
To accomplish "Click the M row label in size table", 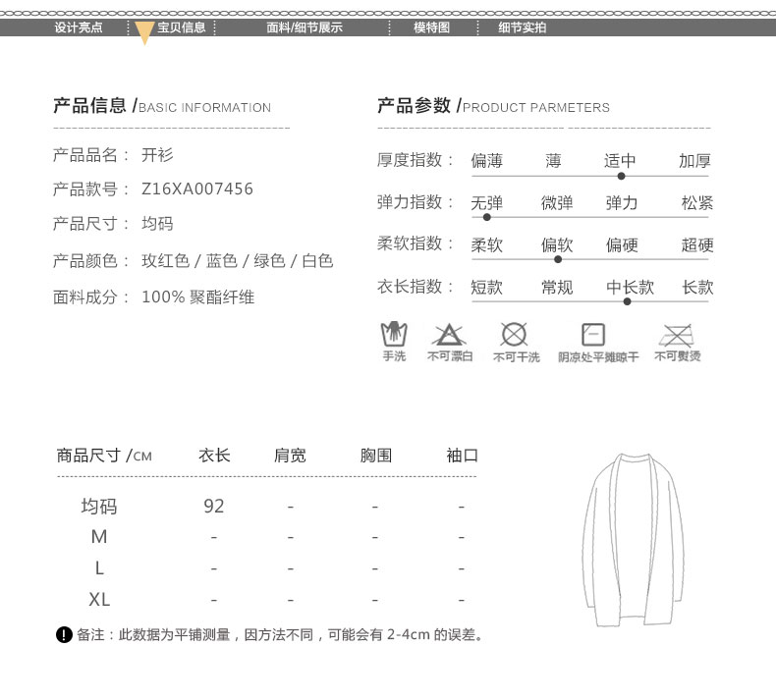I will (99, 537).
